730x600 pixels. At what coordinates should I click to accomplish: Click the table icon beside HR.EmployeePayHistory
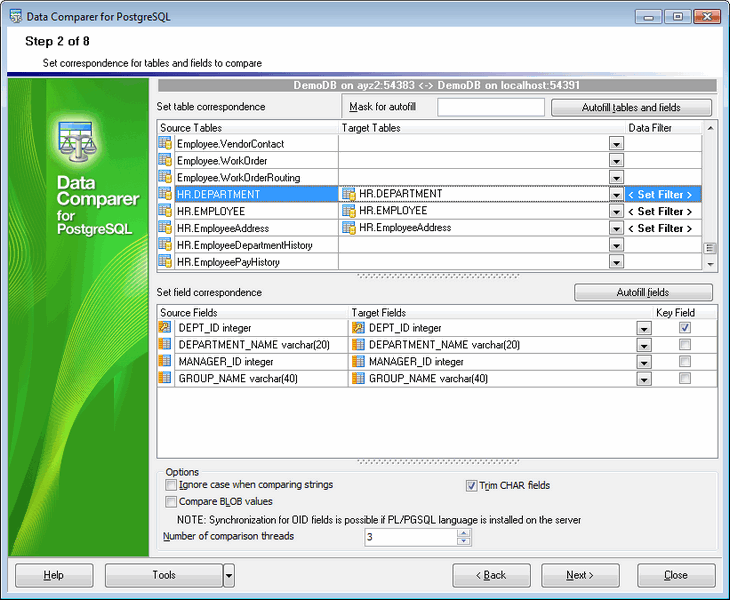(x=165, y=261)
